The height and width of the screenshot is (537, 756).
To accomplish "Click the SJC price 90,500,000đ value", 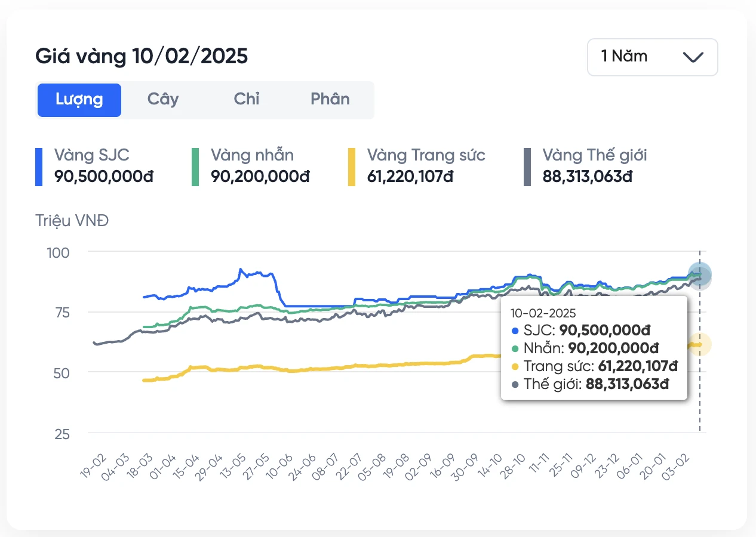I will (104, 177).
